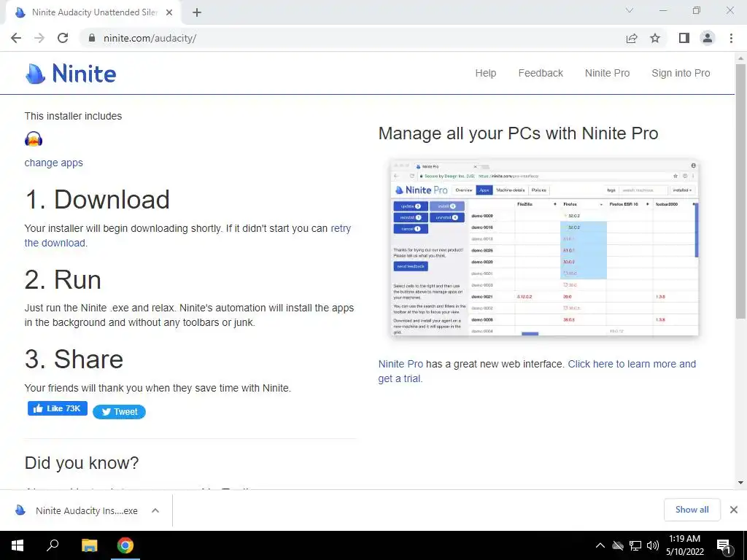Click the address bar URL

click(150, 38)
